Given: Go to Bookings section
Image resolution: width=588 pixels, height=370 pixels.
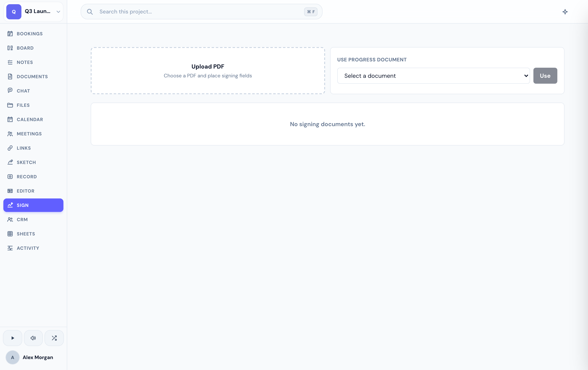Looking at the screenshot, I should click(30, 34).
